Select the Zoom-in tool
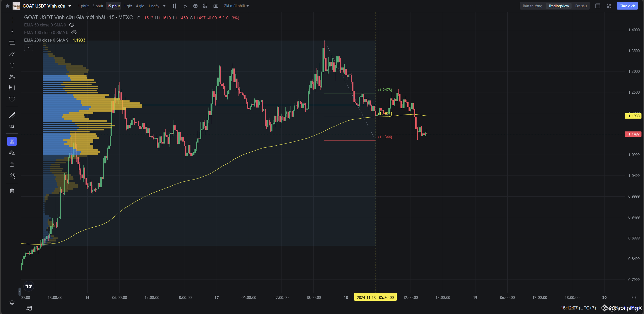Image resolution: width=644 pixels, height=314 pixels. 12,126
